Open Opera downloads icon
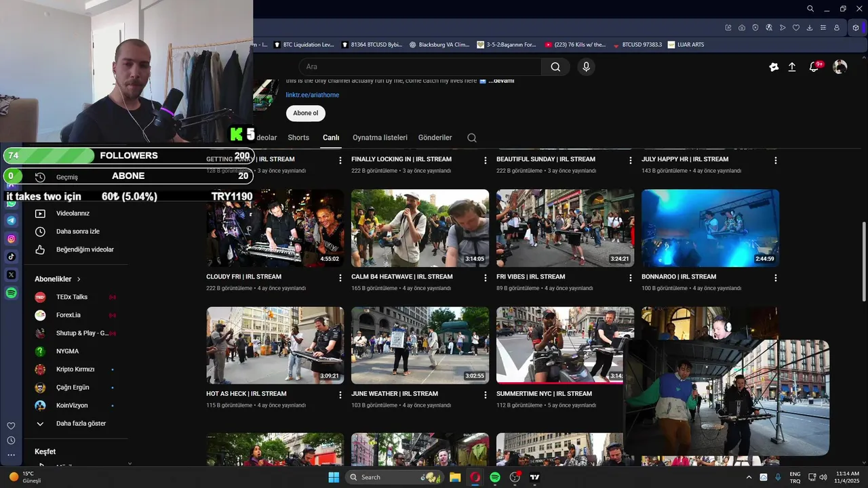 click(810, 28)
